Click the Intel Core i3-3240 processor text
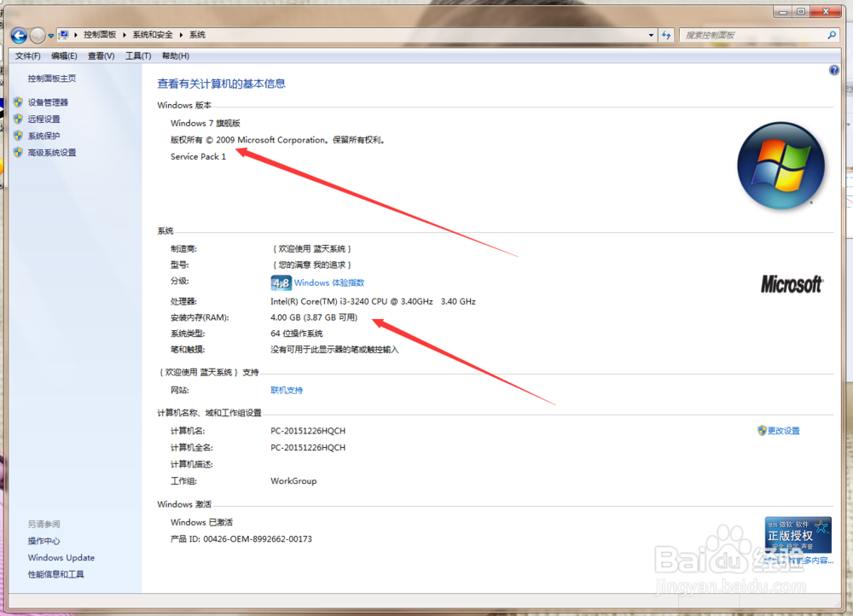853x616 pixels. tap(373, 301)
